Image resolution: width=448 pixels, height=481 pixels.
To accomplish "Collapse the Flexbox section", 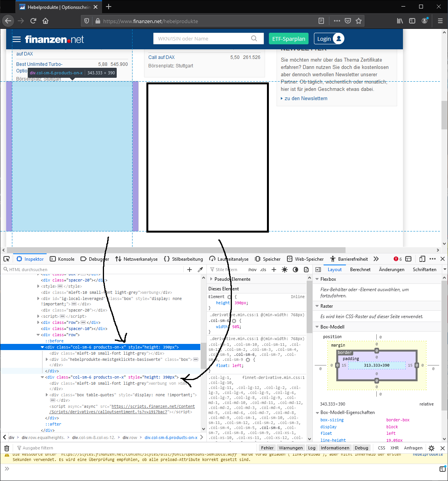I will point(317,279).
